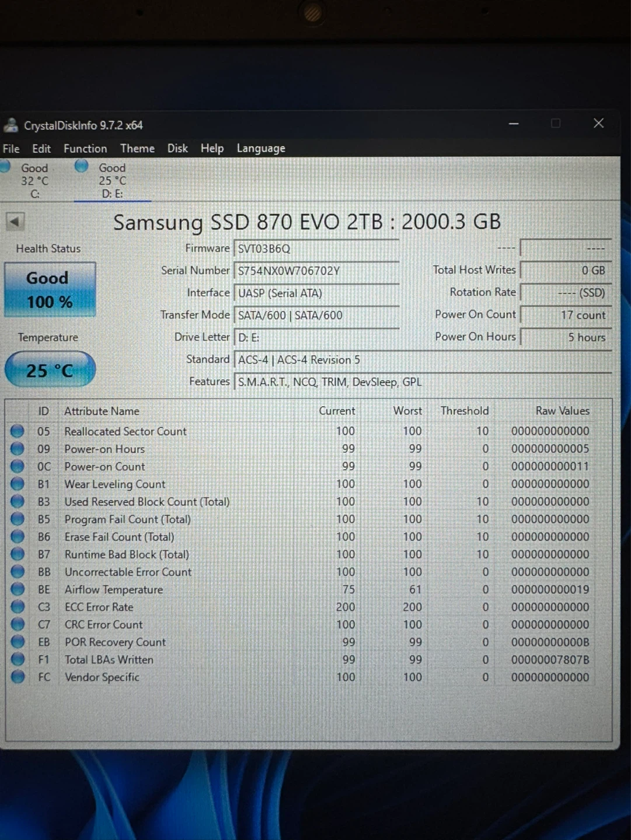Click the Good 100 % health status button

pyautogui.click(x=50, y=290)
